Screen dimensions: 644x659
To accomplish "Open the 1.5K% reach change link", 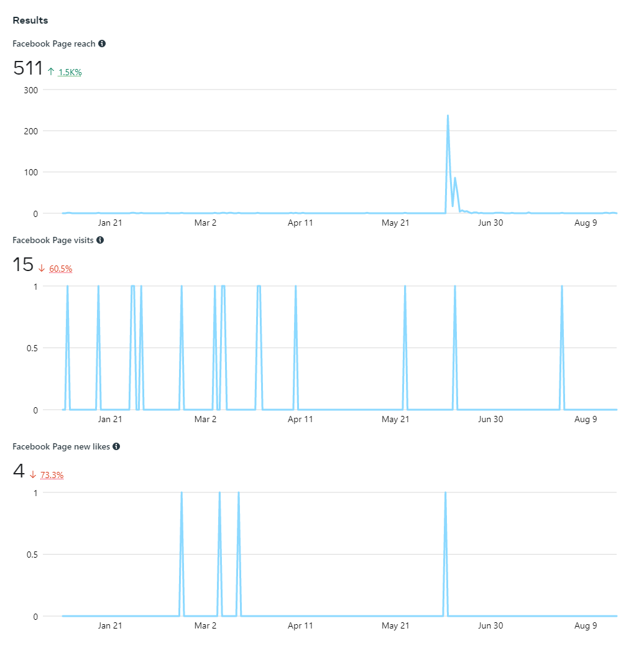I will 70,73.
